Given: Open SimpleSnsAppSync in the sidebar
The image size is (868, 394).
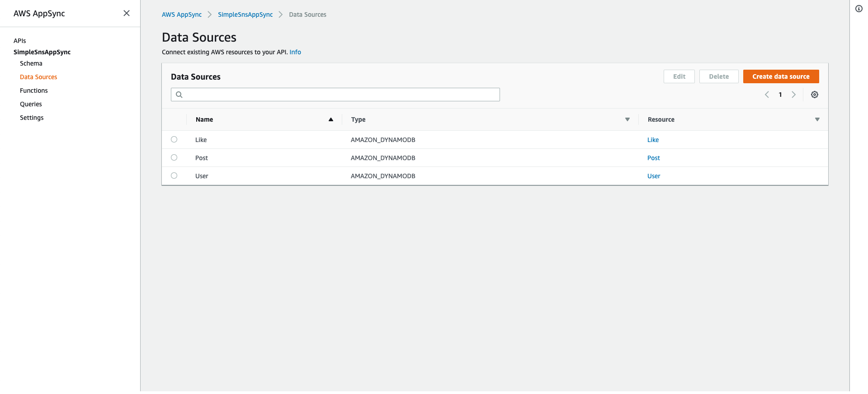Looking at the screenshot, I should click(x=42, y=52).
